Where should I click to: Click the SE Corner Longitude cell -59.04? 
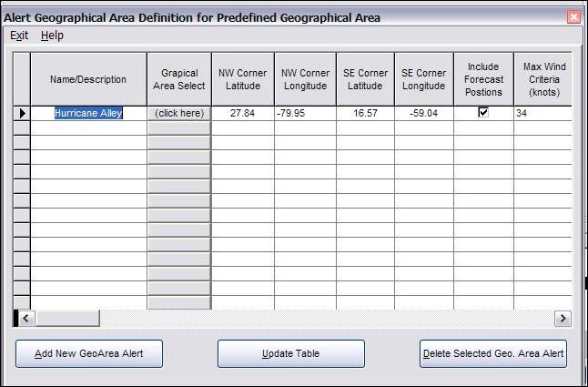click(x=424, y=114)
